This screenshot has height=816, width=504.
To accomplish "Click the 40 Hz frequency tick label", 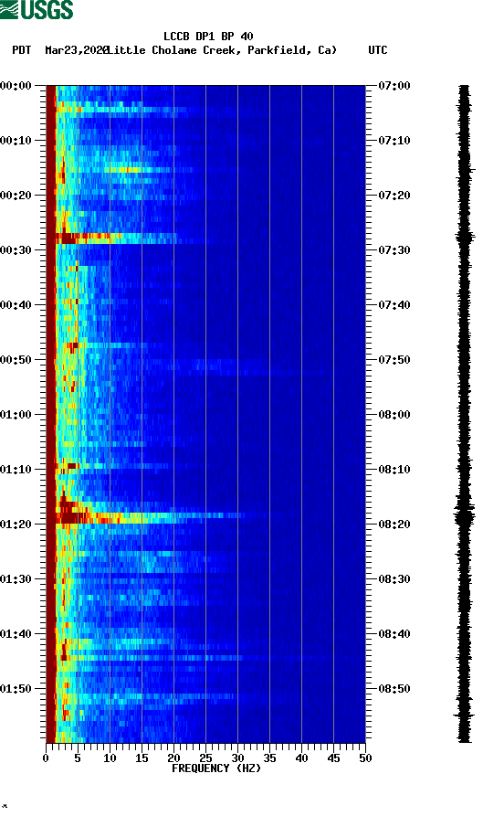I will 301,758.
